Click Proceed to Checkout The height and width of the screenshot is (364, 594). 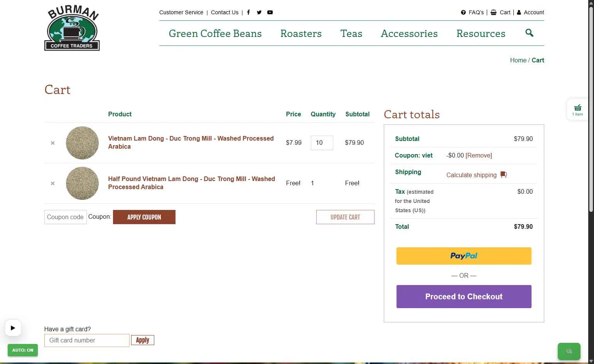(x=464, y=297)
